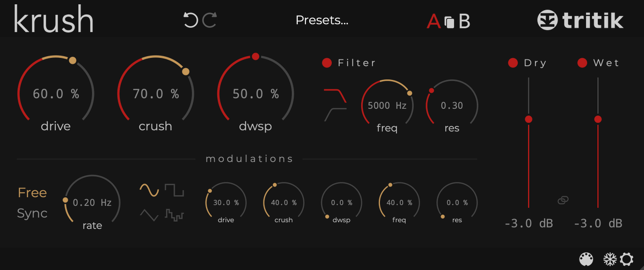This screenshot has width=644, height=270.
Task: Open the color palette theme icon
Action: pos(587,259)
